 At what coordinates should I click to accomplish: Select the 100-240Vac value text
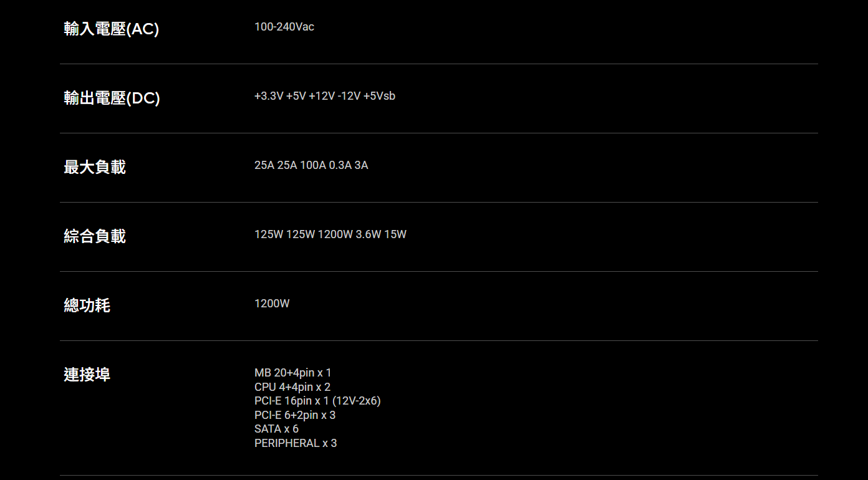tap(284, 27)
